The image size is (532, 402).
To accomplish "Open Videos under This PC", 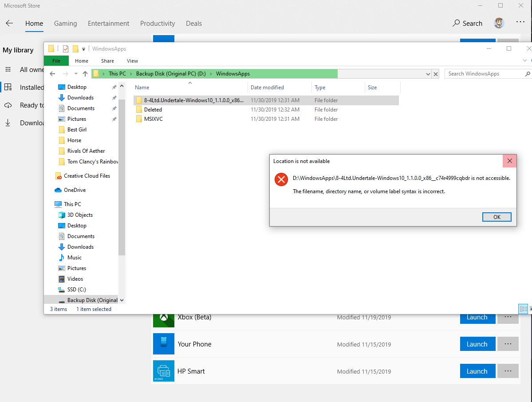I will click(x=75, y=279).
